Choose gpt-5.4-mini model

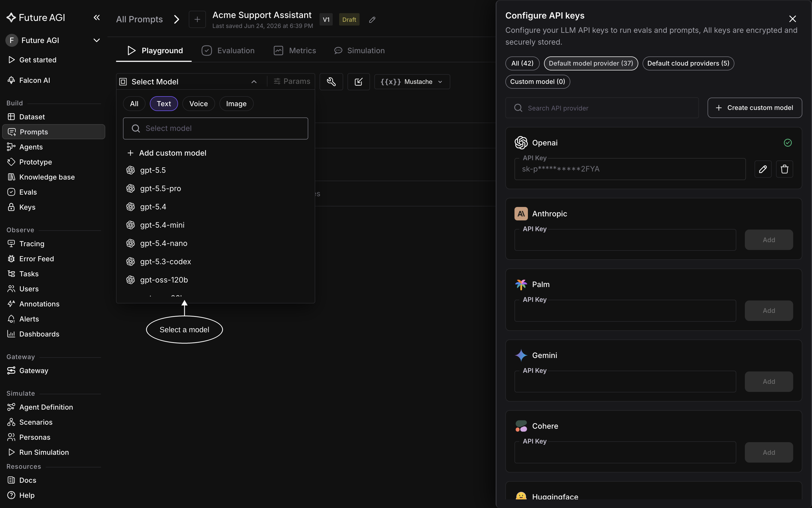[215, 225]
